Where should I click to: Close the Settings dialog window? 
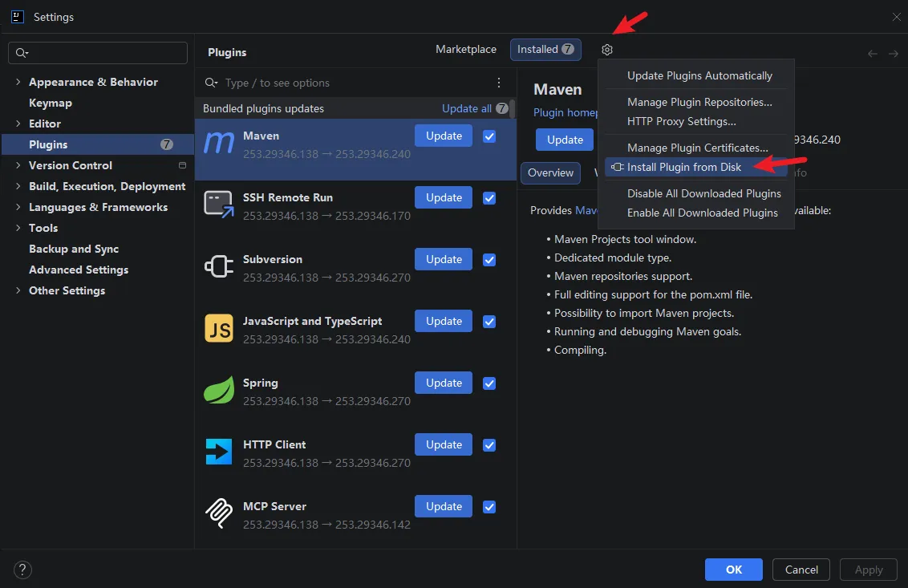coord(897,17)
